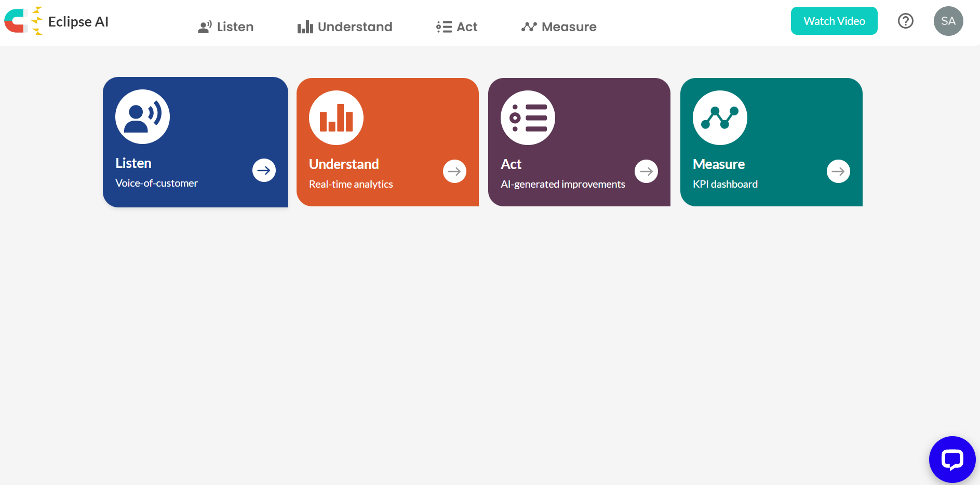
Task: Click the arrow on the Measure card
Action: 838,171
